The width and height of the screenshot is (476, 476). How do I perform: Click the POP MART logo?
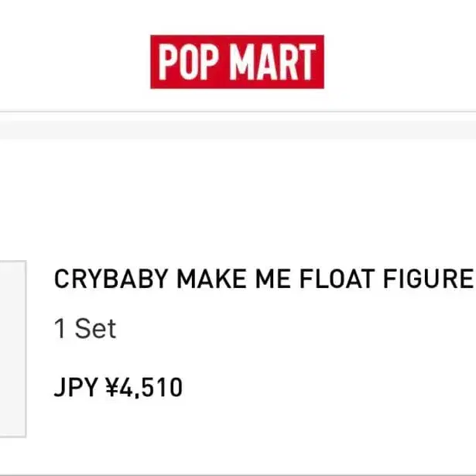237,62
